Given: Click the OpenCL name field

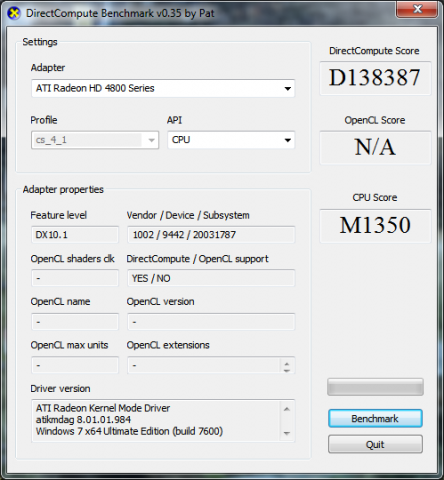Looking at the screenshot, I should click(75, 322).
